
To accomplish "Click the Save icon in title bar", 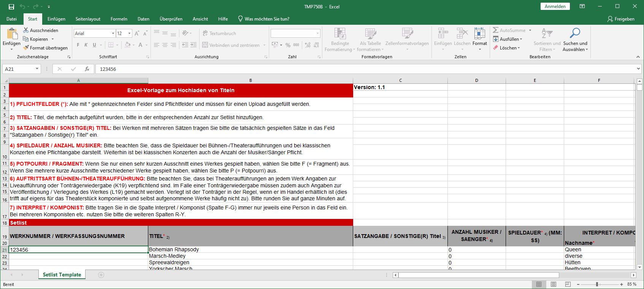I will click(11, 7).
